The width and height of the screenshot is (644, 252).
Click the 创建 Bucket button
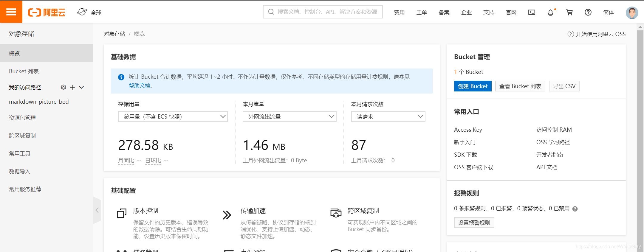pos(473,86)
